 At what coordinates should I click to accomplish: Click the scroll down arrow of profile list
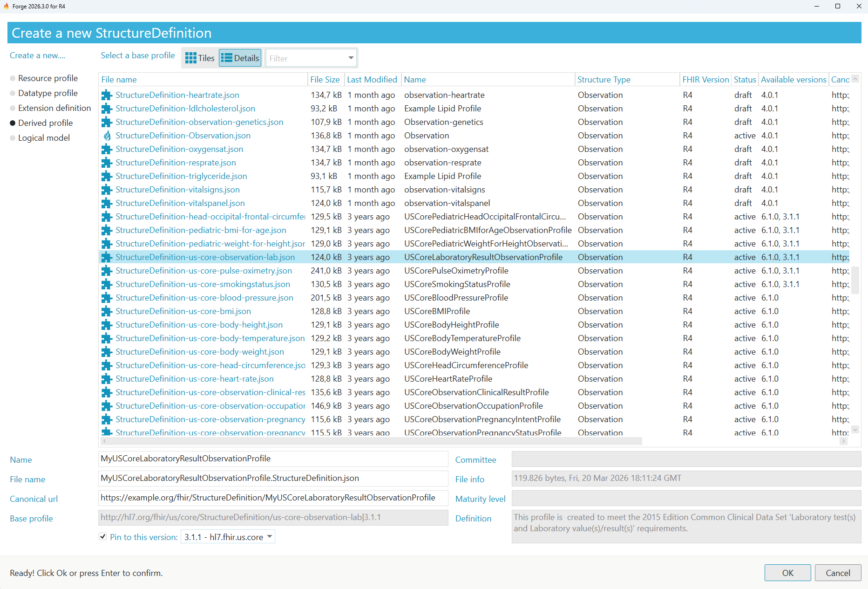[855, 429]
